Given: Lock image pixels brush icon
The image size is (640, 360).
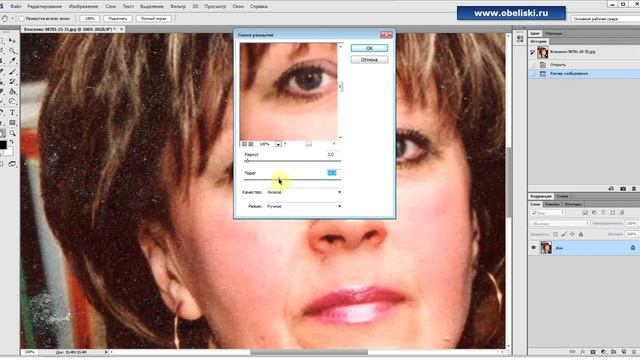Looking at the screenshot, I should [564, 234].
